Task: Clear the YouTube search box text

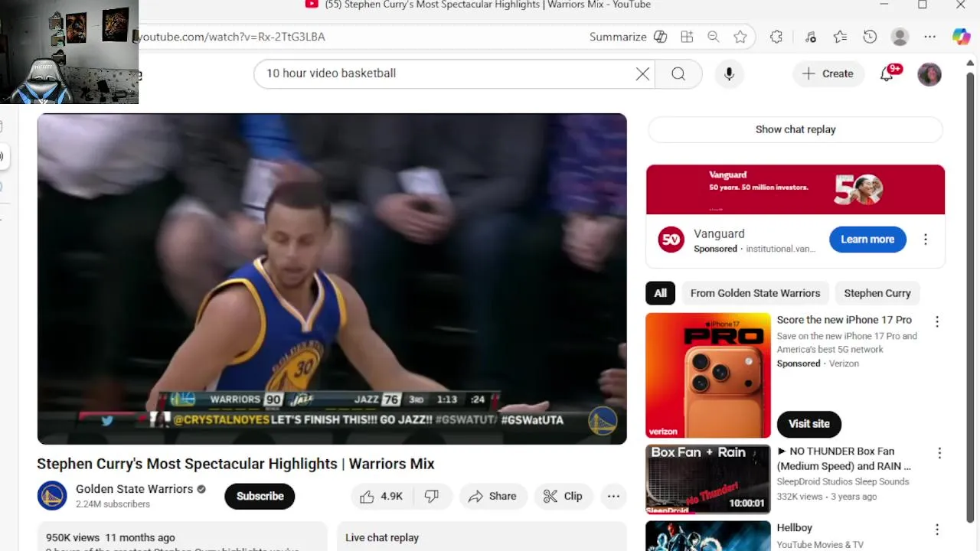Action: [642, 74]
